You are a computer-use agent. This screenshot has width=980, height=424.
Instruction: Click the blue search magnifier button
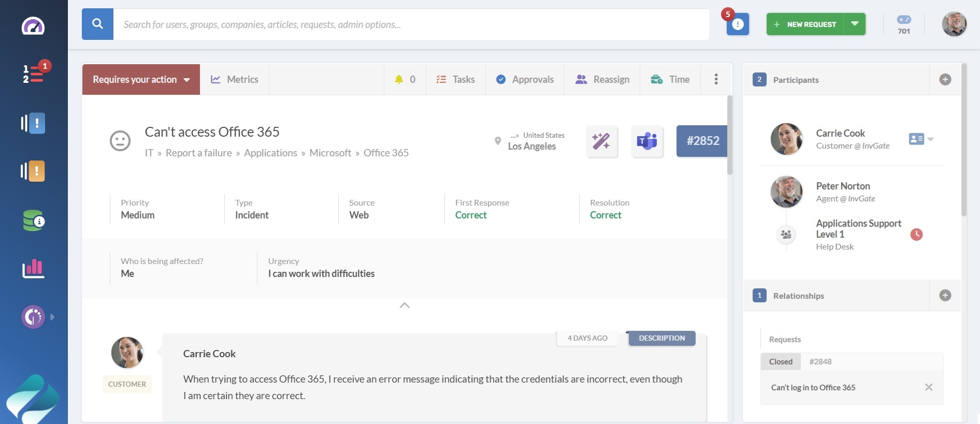97,24
